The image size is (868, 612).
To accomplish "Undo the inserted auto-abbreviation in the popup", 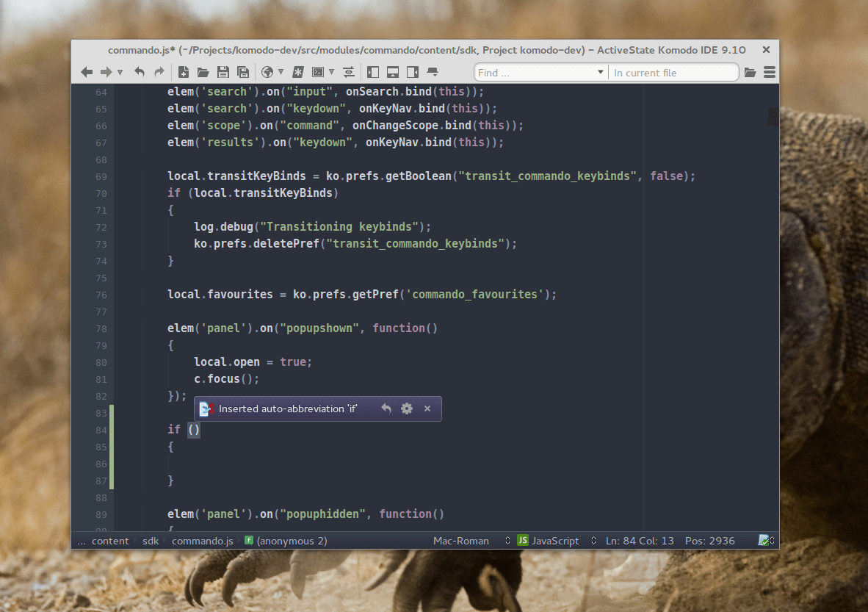I will pos(386,408).
